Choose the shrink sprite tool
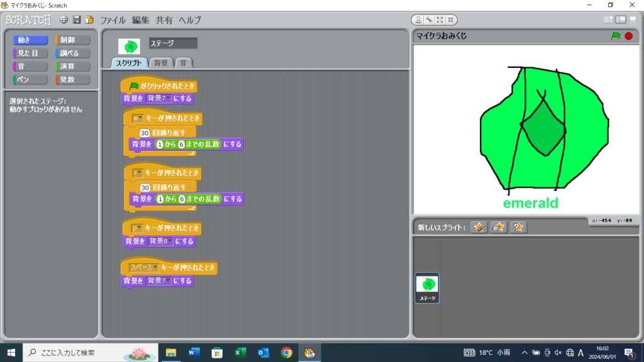The width and height of the screenshot is (644, 362). point(451,20)
